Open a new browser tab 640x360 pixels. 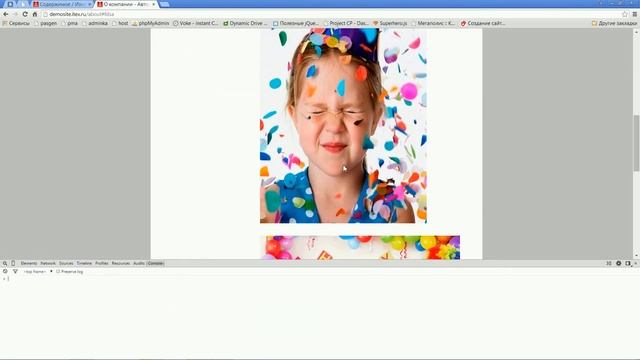164,4
